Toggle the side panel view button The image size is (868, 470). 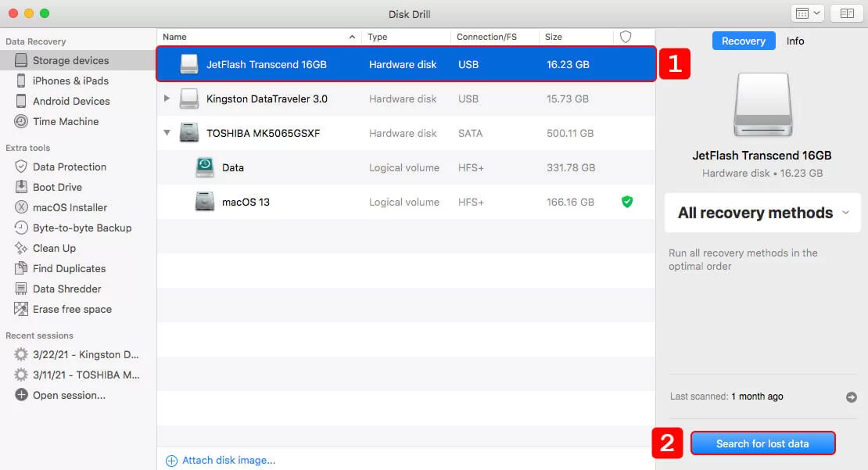[x=846, y=13]
